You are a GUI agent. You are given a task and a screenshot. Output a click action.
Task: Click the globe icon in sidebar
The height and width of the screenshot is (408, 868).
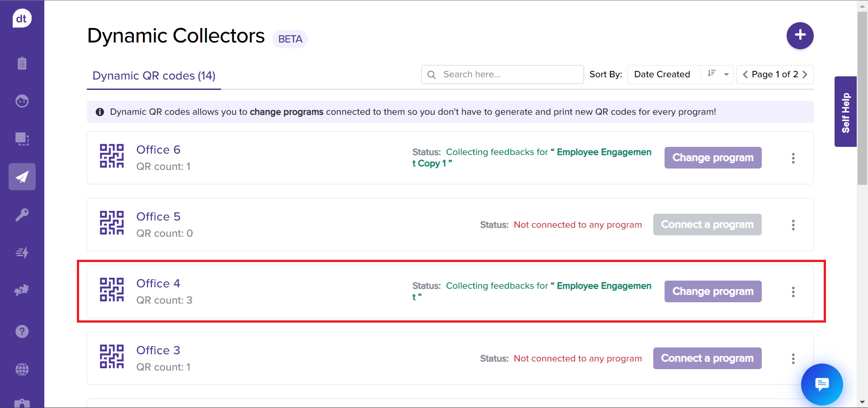point(22,370)
